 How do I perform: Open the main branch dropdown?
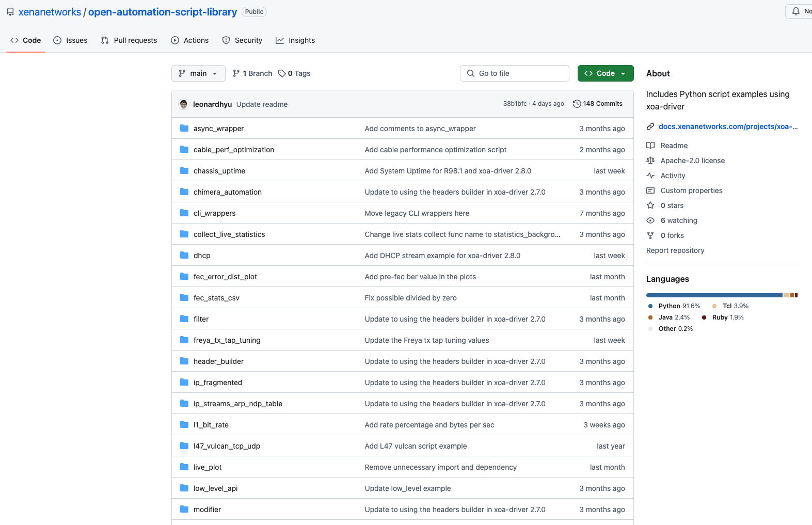pos(198,73)
